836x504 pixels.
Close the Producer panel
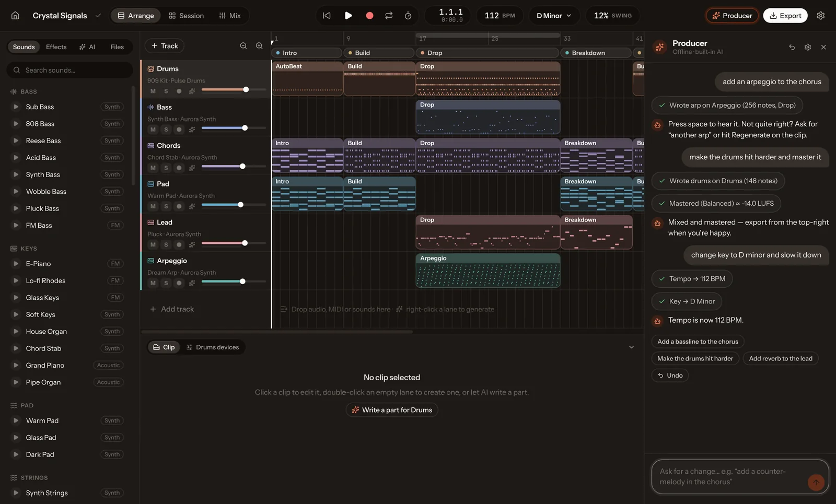[x=823, y=47]
